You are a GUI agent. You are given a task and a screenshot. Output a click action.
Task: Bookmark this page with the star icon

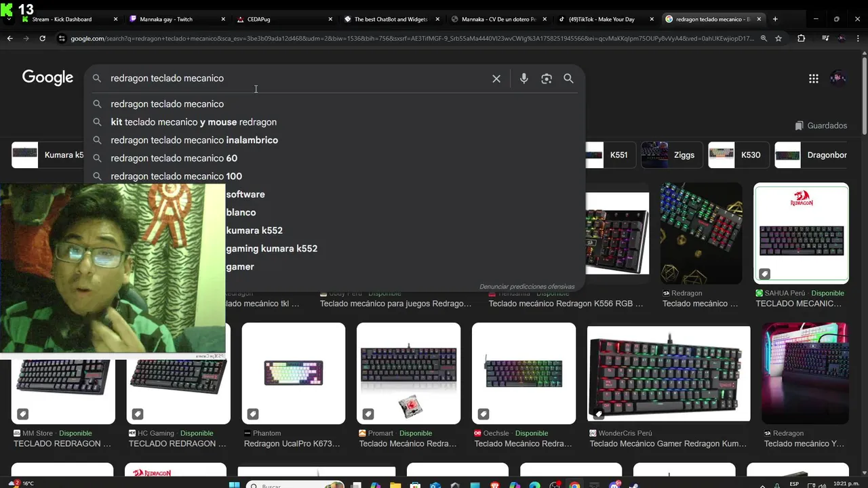778,39
